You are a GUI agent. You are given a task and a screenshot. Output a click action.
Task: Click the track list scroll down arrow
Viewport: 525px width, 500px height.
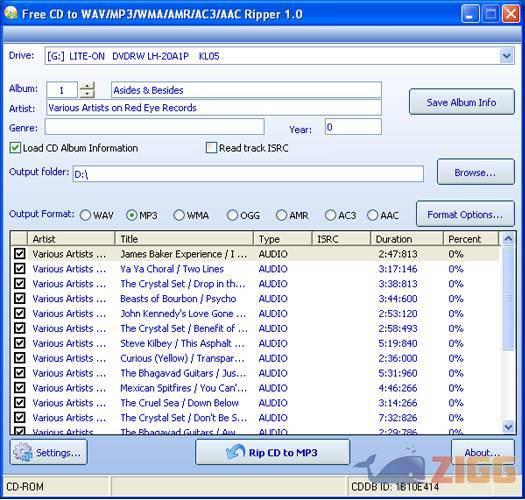pos(508,427)
